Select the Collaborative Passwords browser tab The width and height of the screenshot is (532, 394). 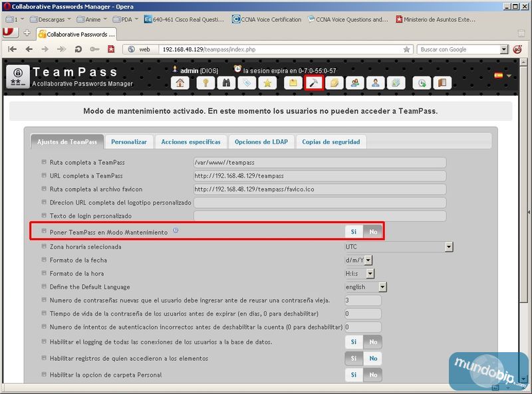pyautogui.click(x=76, y=34)
